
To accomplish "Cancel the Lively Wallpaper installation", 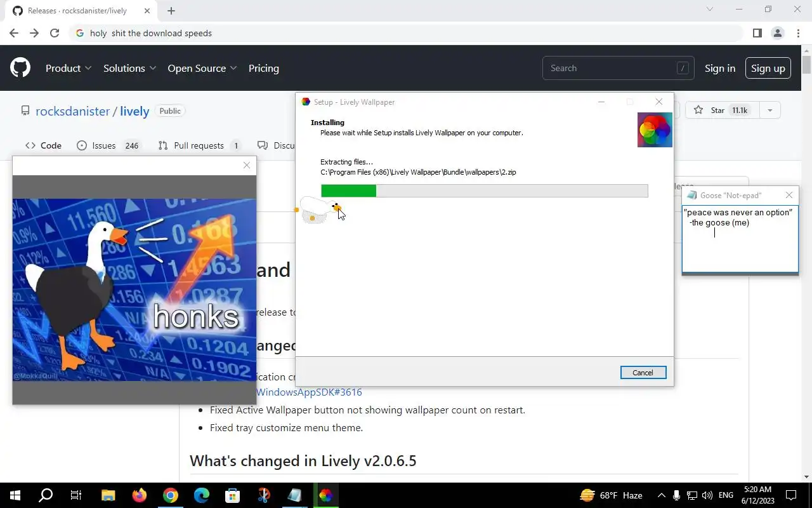I will [643, 373].
